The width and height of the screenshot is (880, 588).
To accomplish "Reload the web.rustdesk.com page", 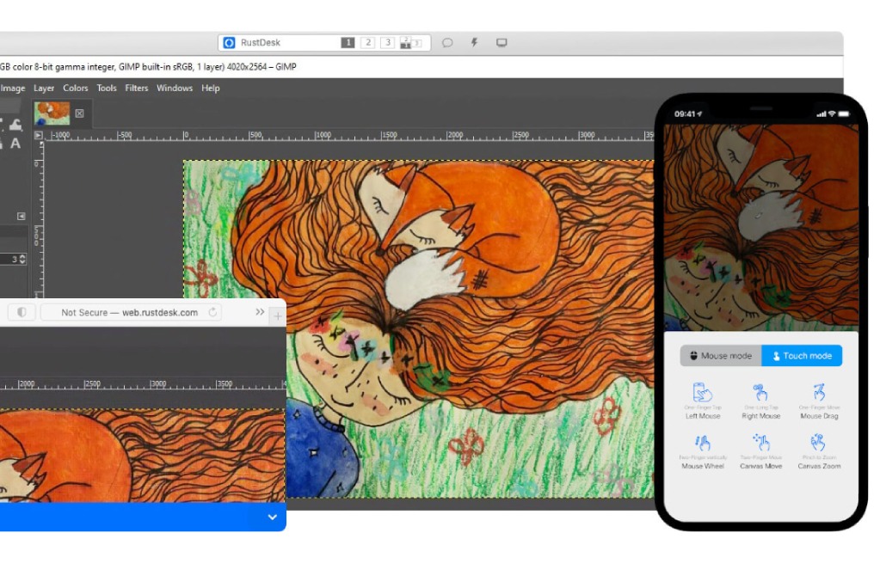I will coord(212,312).
